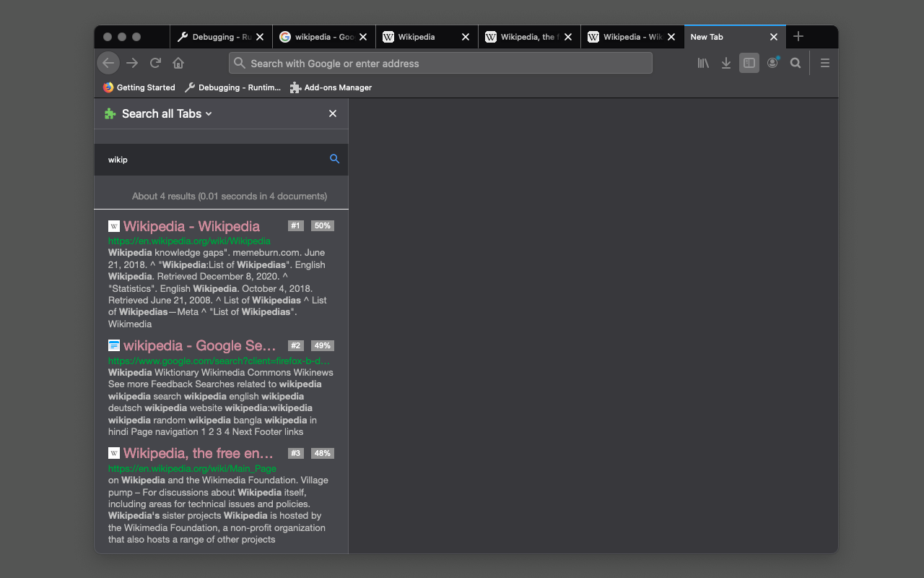Screen dimensions: 924x578
Task: Select the New Tab tab
Action: coord(734,37)
